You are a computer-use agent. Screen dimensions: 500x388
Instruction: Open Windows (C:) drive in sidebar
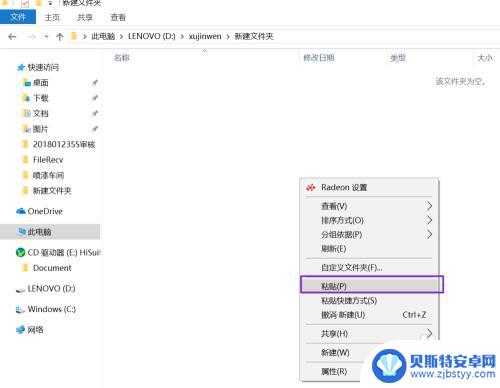(x=51, y=309)
